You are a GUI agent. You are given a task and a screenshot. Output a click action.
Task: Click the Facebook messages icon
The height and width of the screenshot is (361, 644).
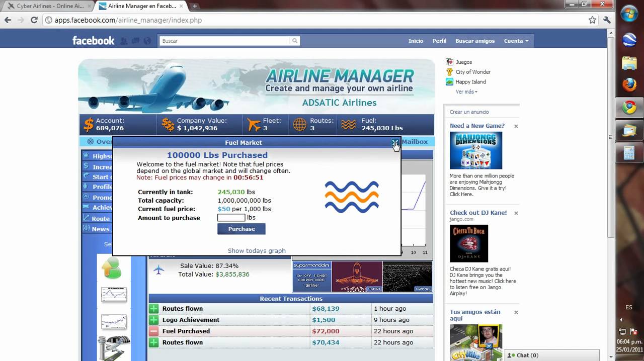pyautogui.click(x=135, y=41)
